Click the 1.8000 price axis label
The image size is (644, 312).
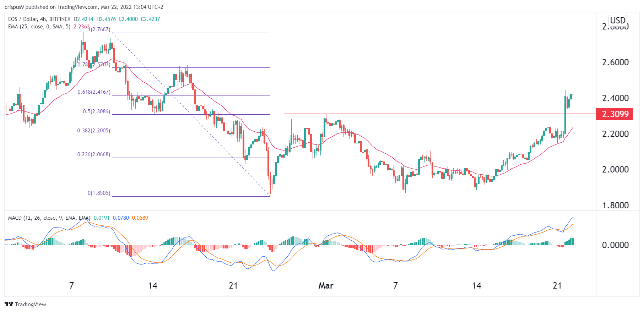coord(615,206)
